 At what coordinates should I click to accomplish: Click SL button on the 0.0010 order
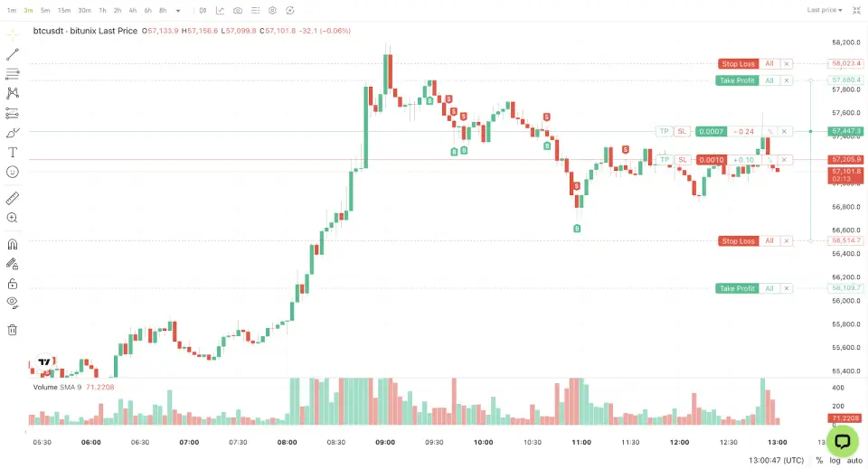(683, 160)
